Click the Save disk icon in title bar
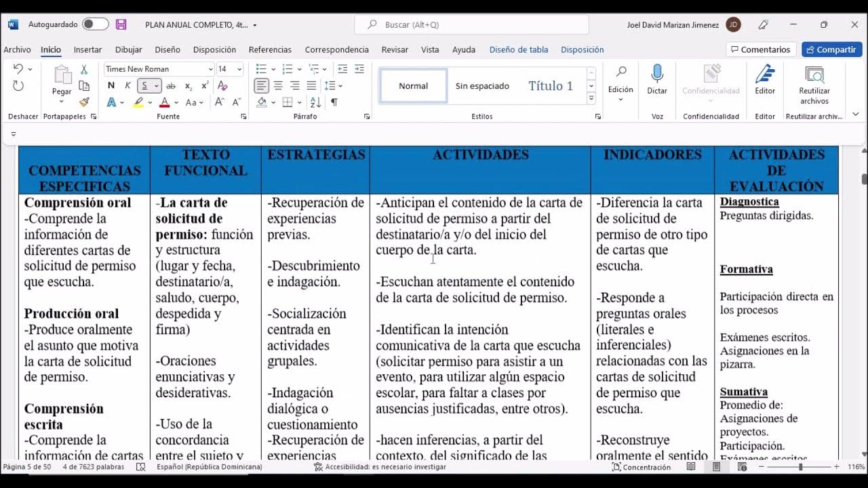Screen dimensions: 868x488 121,24
